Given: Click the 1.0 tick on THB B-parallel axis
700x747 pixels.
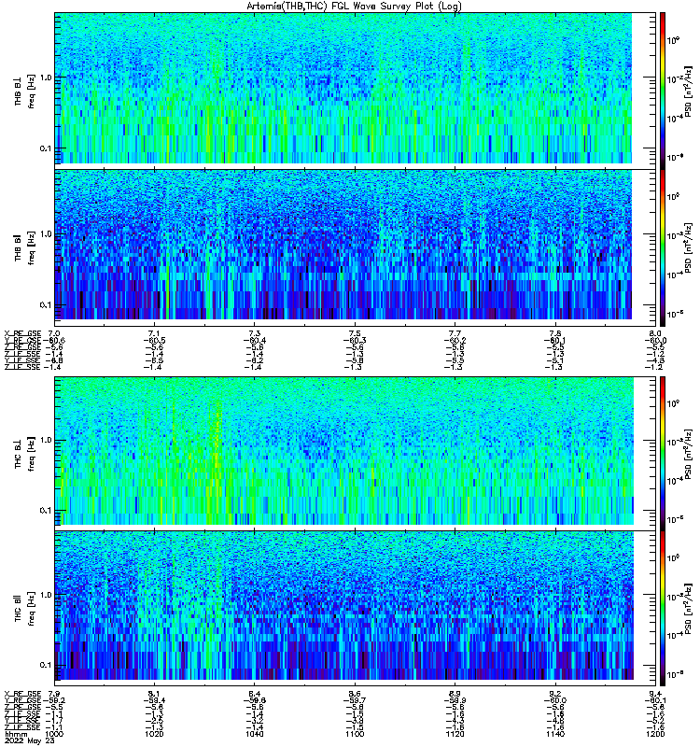Looking at the screenshot, I should (x=45, y=234).
